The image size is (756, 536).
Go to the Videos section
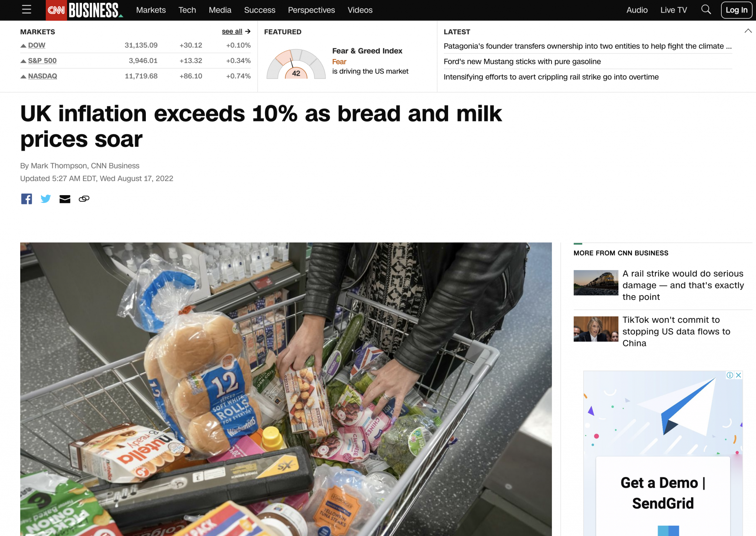[360, 10]
